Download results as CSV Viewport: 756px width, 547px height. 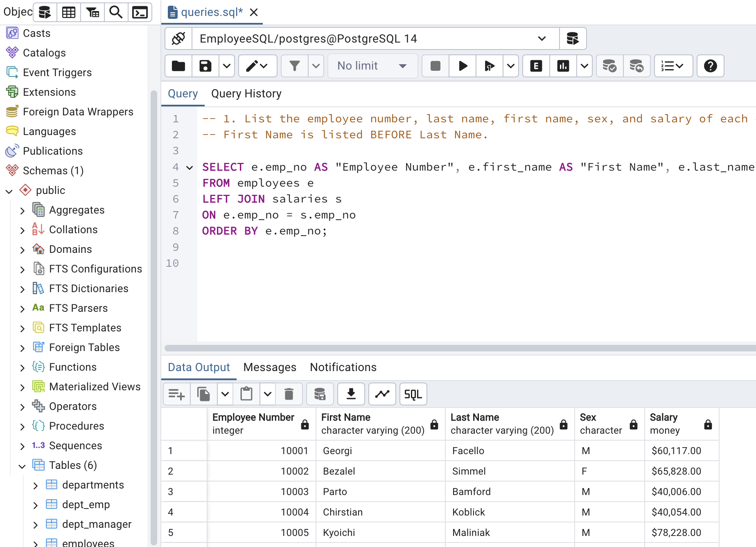point(351,394)
